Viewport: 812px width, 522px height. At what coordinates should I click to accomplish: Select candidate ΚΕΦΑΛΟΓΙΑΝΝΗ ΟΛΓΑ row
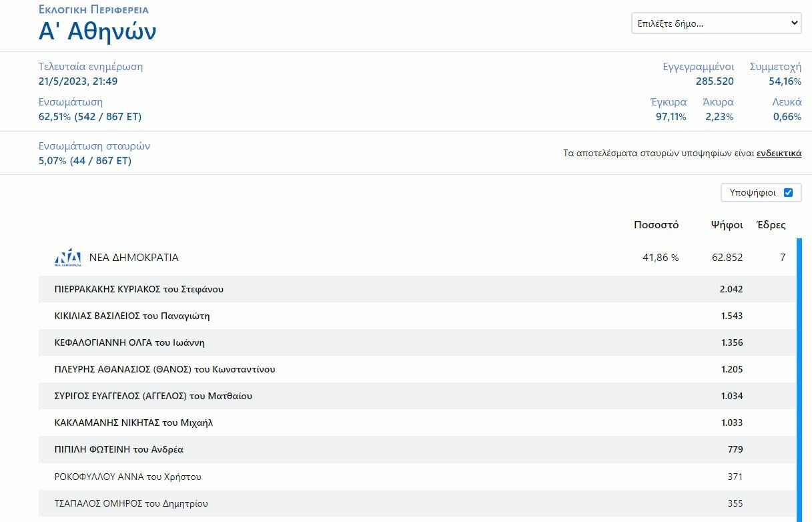129,342
